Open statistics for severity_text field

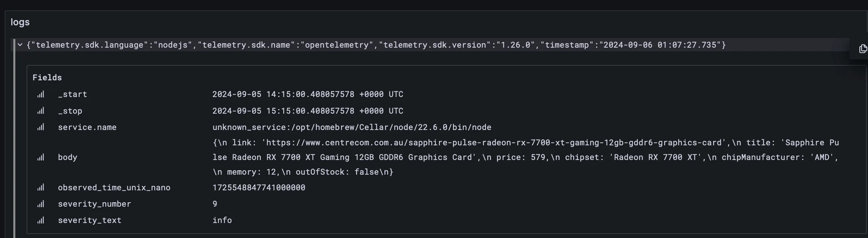coord(41,220)
